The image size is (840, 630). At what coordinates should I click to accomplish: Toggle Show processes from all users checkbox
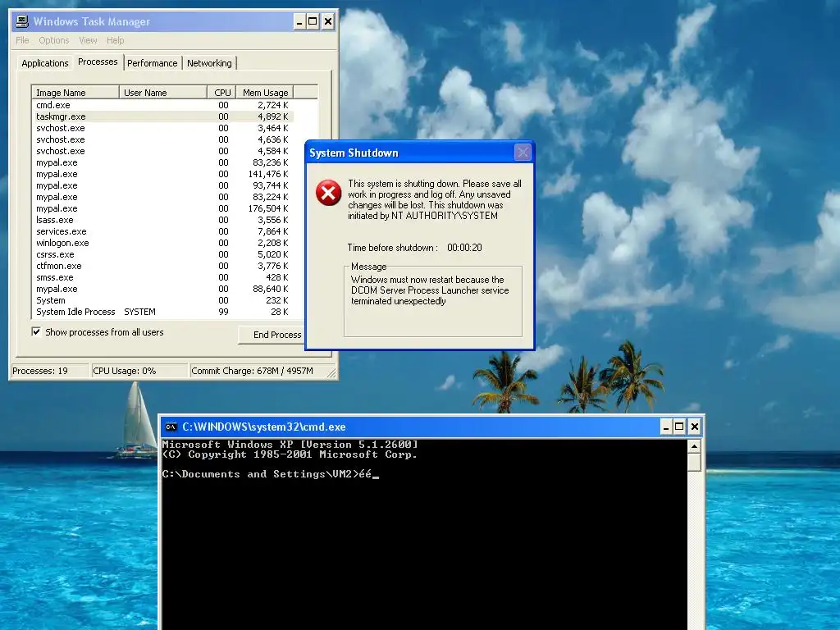[36, 332]
